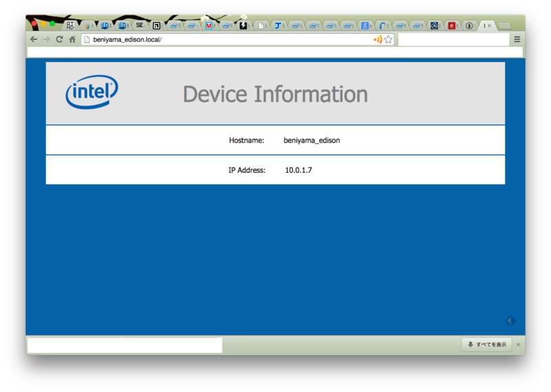Viewport: 551px width, 392px height.
Task: Click the empty field beside address bar
Action: point(454,39)
